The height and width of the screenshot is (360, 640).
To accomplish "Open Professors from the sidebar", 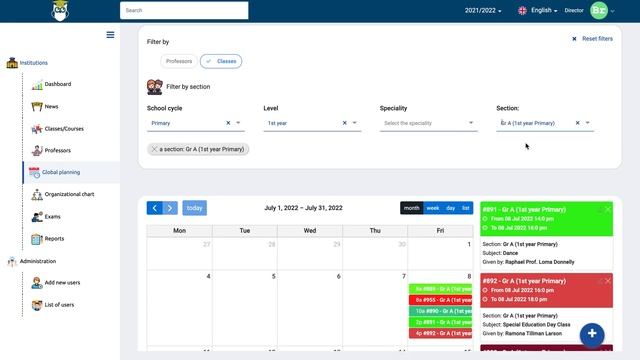I will click(x=51, y=150).
